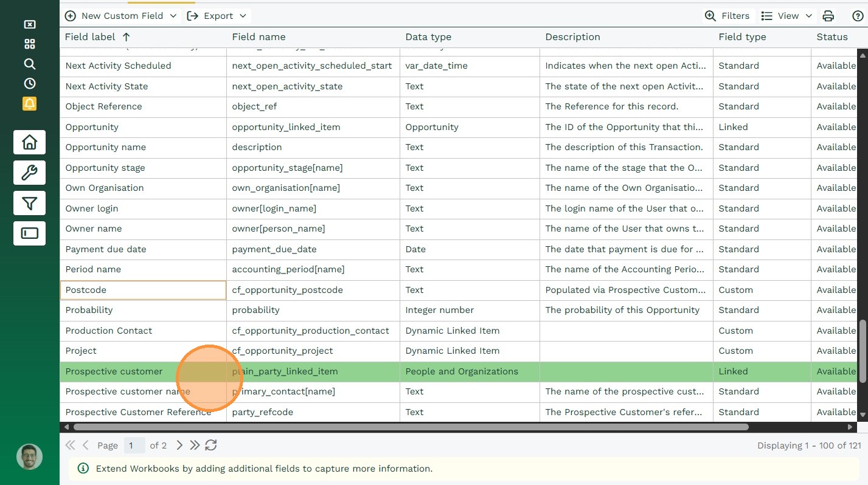Open the apps grid icon
868x485 pixels.
click(29, 44)
